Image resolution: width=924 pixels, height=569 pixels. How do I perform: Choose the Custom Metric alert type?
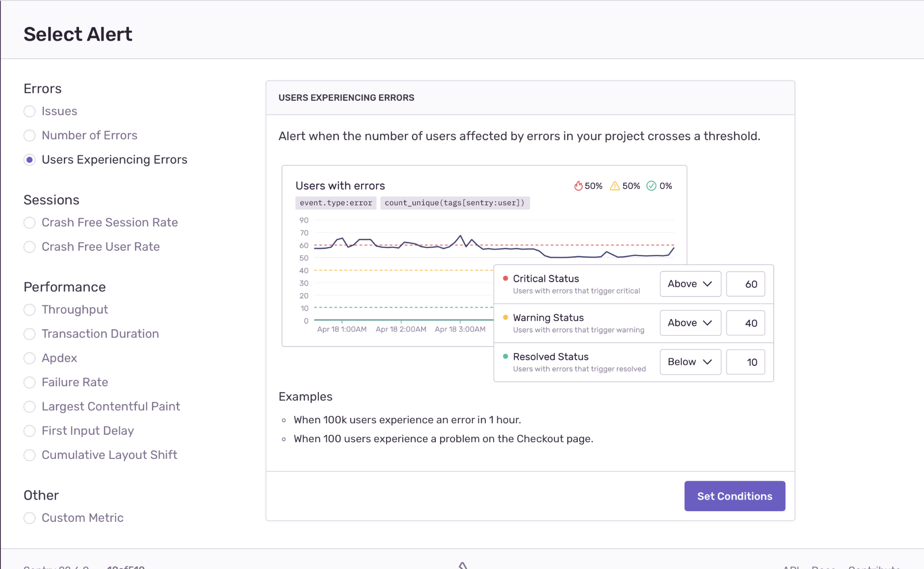pyautogui.click(x=30, y=518)
